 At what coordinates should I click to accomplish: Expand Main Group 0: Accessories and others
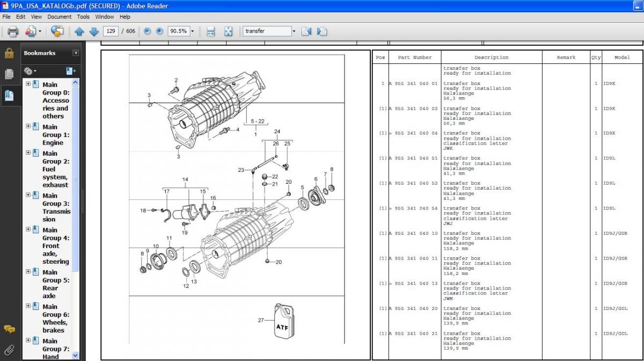click(x=28, y=84)
